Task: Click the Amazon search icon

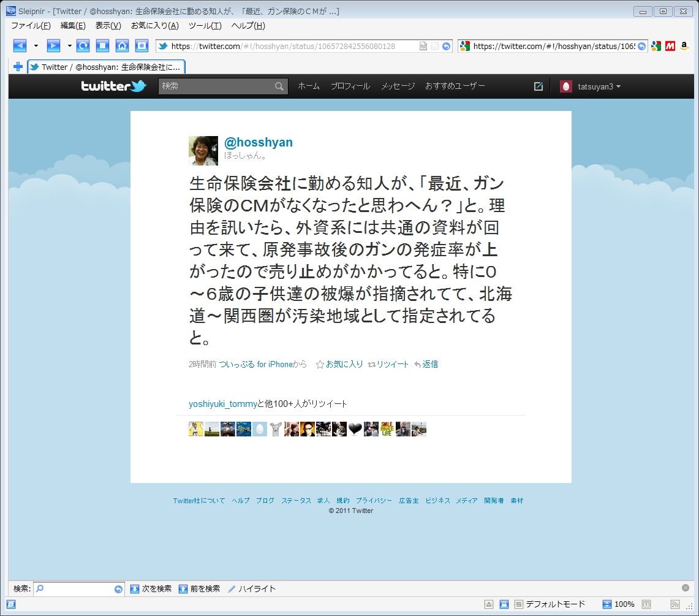Action: coord(684,46)
